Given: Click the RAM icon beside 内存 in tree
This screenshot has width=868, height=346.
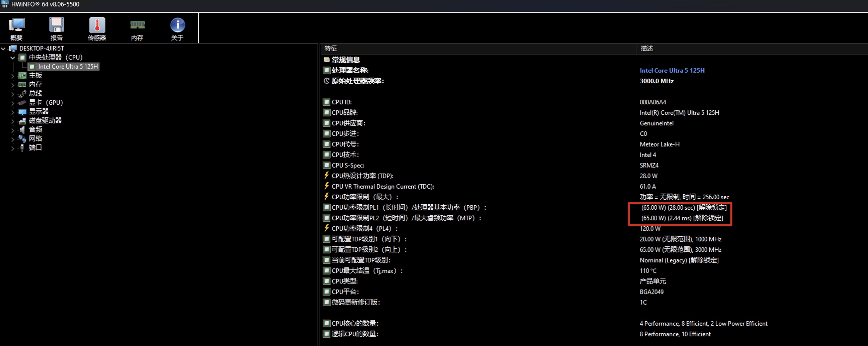Looking at the screenshot, I should (22, 84).
